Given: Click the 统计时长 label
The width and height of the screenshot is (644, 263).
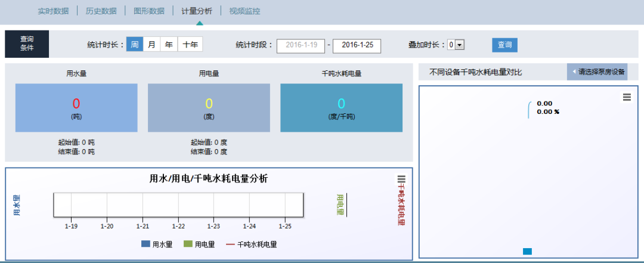Looking at the screenshot, I should (x=105, y=45).
